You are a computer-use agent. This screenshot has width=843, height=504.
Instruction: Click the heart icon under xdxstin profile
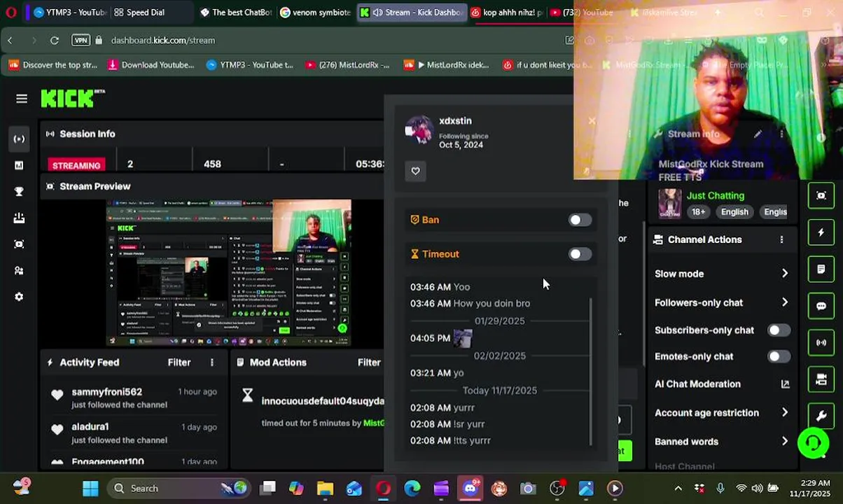[415, 171]
